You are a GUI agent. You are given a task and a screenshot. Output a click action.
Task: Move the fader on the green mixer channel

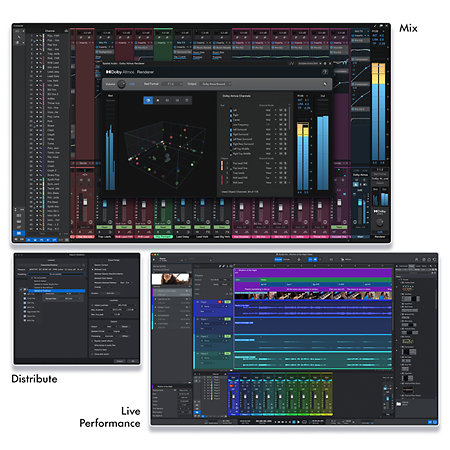point(163,204)
